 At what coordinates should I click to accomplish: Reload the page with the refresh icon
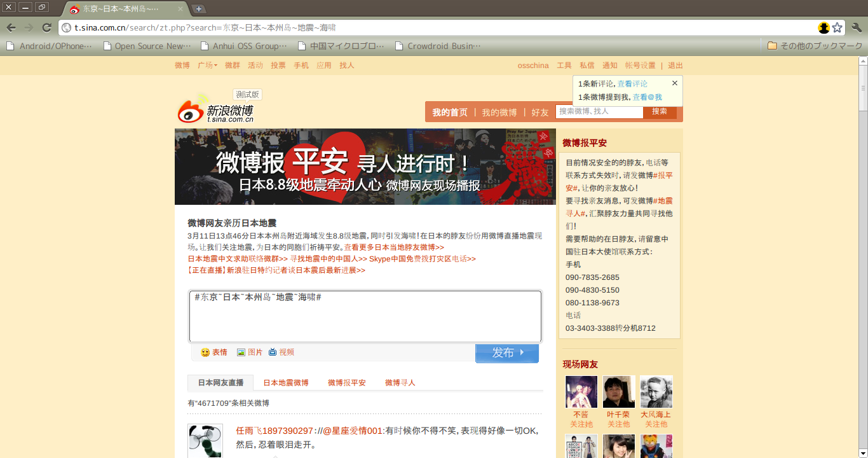[x=46, y=27]
